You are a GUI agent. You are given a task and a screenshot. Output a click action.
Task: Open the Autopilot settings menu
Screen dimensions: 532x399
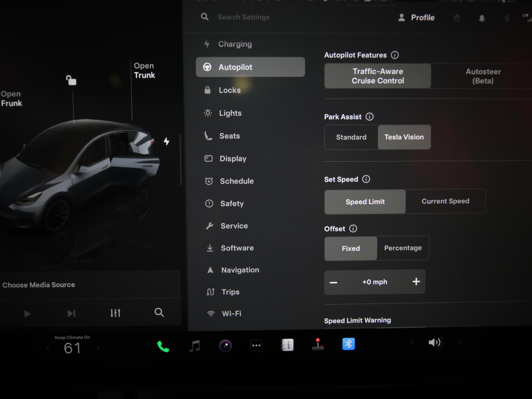coord(250,67)
